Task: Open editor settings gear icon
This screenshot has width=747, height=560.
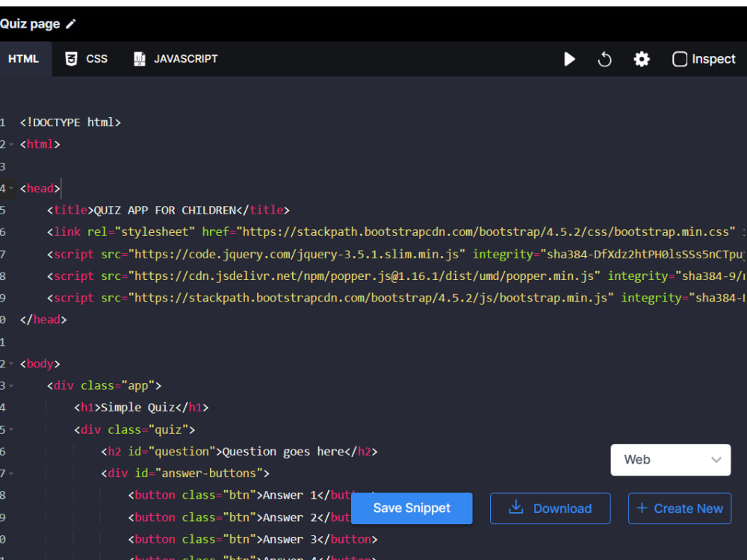Action: point(642,59)
